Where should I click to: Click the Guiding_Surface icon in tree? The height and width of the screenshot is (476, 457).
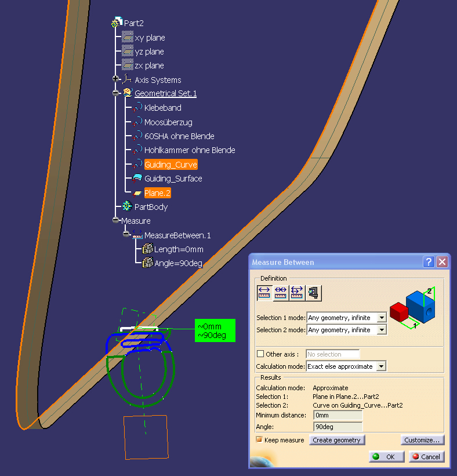tap(137, 178)
